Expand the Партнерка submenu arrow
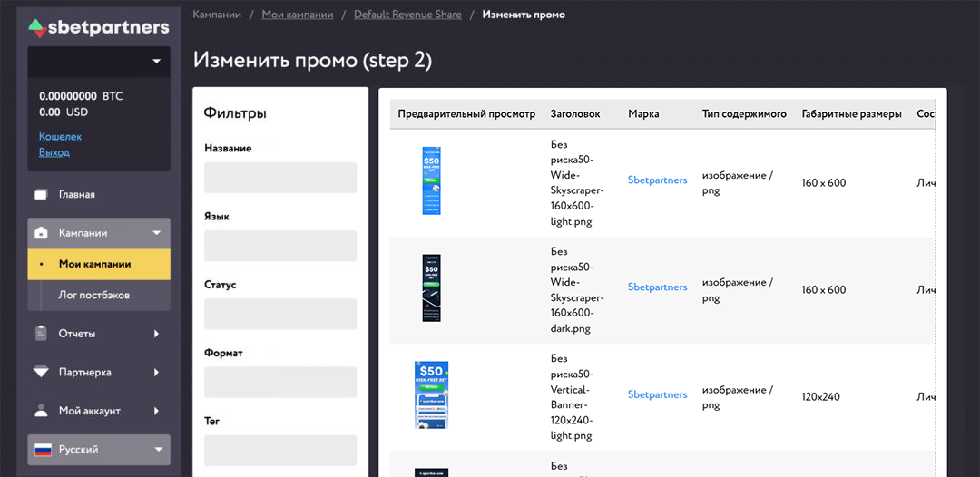 157,373
